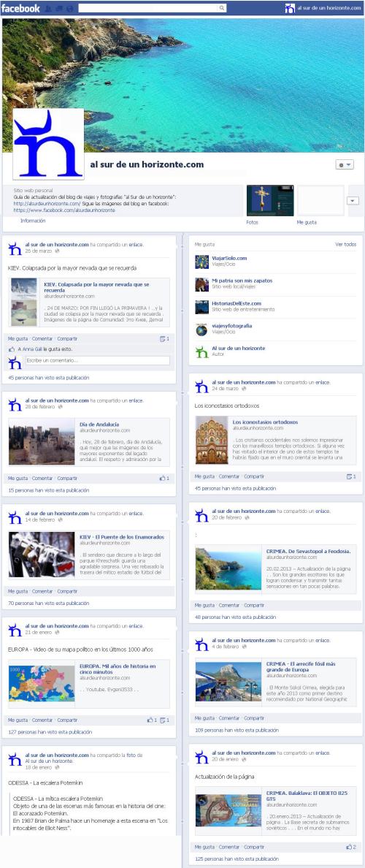Share the Puente de los Enamorados post
Viewport: 365px width, 868px height.
[67, 591]
